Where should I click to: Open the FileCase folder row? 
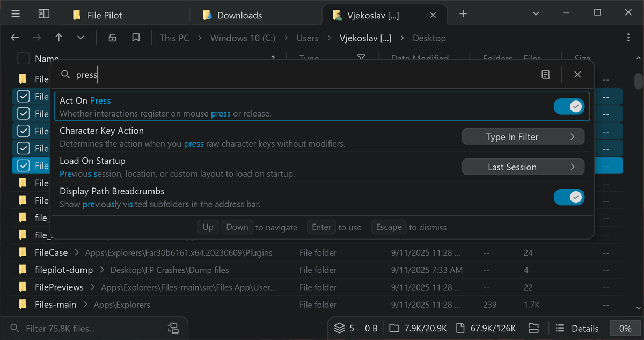317,252
